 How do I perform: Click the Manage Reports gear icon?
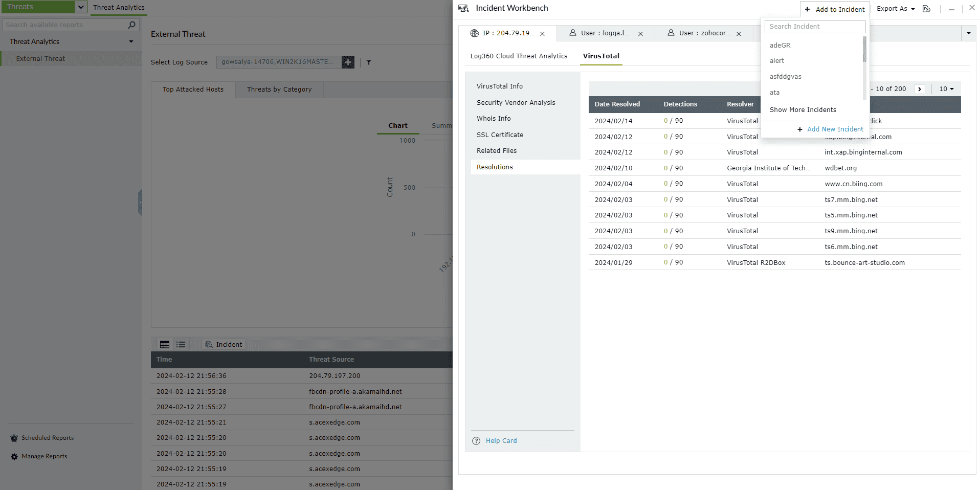[x=14, y=457]
